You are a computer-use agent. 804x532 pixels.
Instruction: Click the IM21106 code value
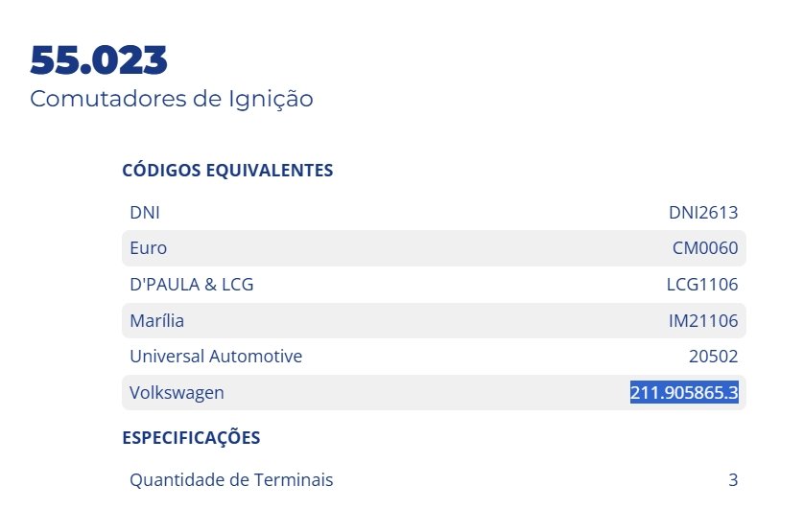703,321
